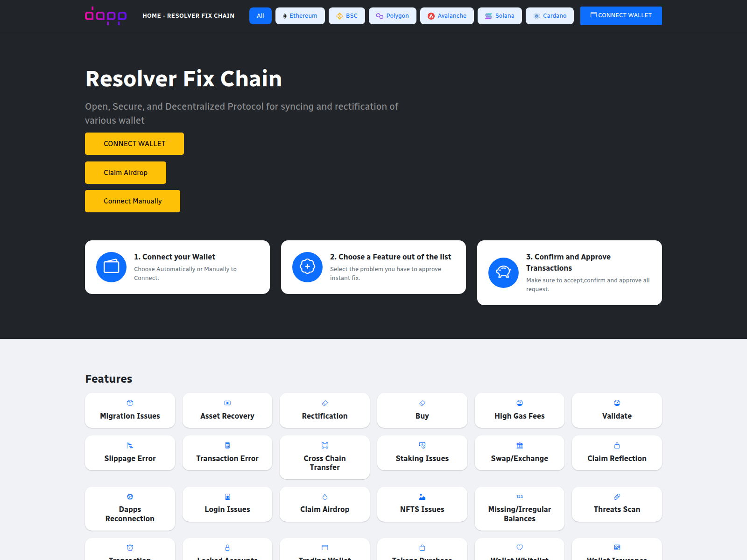This screenshot has width=747, height=560.
Task: Click Wallet Insurance newspaper icon
Action: [617, 548]
